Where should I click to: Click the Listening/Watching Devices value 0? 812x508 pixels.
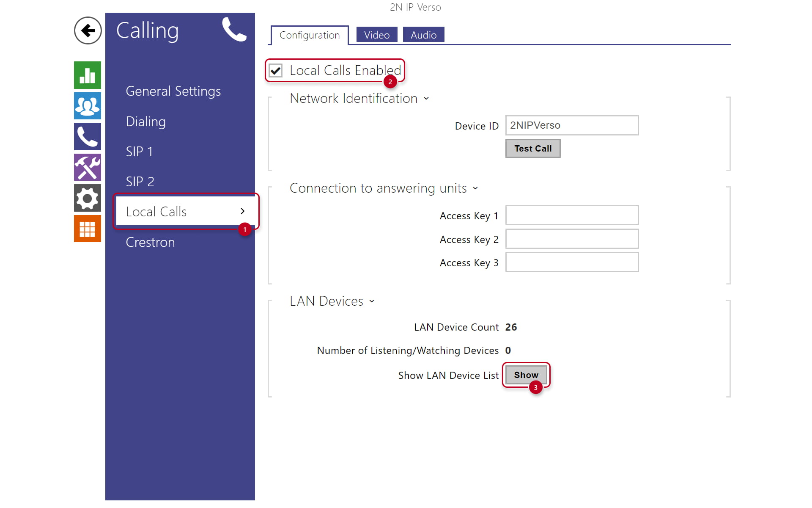pos(508,351)
